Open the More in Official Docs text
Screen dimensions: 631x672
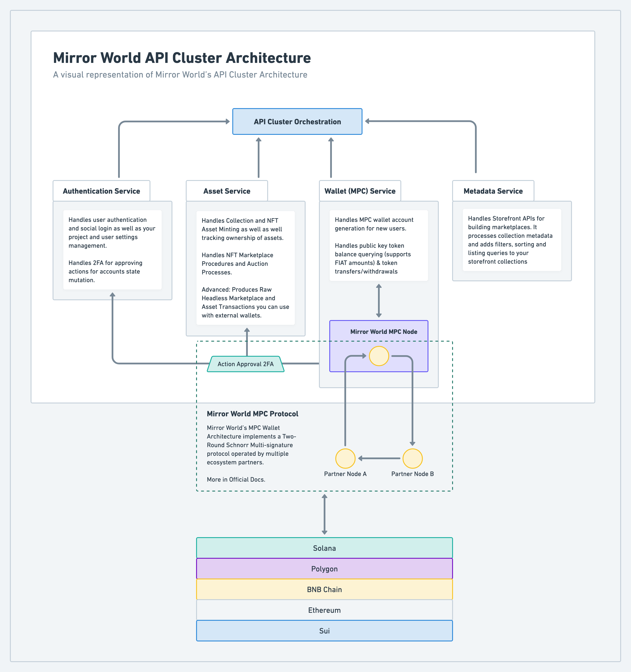(x=236, y=479)
